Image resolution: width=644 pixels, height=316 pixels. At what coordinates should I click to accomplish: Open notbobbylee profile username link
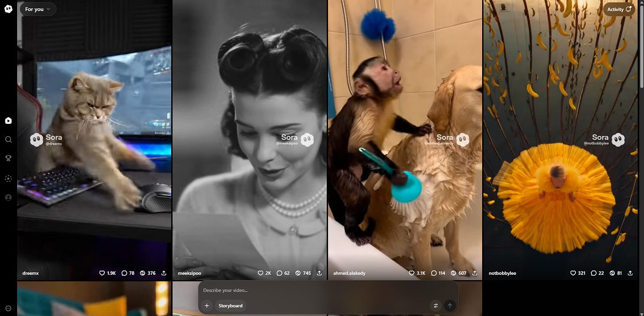point(502,273)
